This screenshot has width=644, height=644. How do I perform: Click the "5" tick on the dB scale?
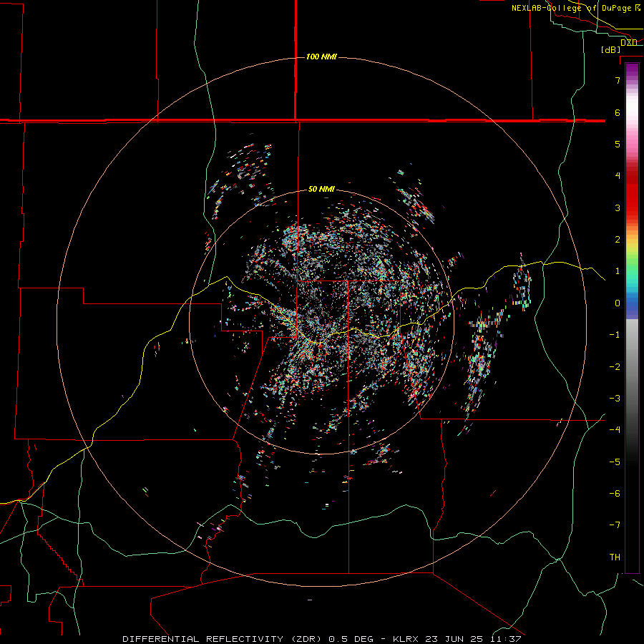point(618,144)
